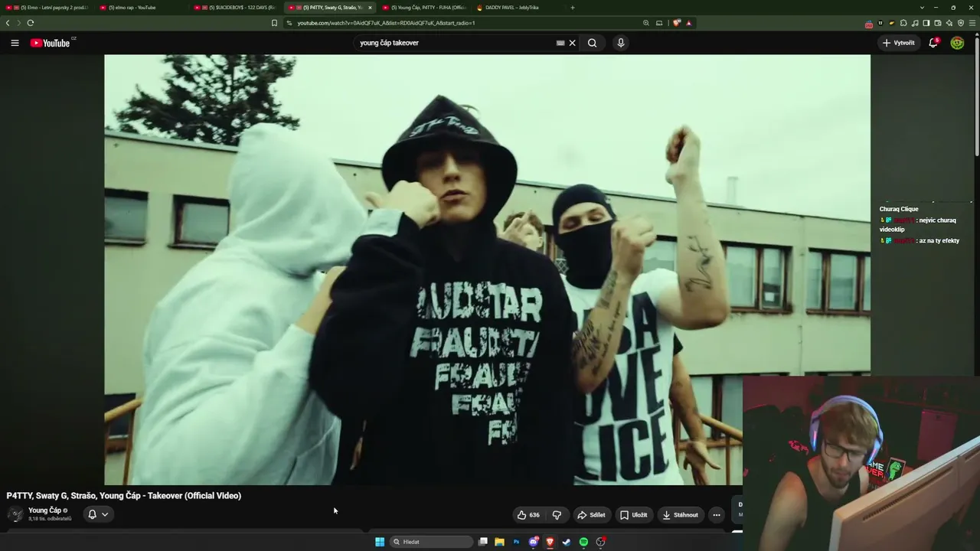Image resolution: width=980 pixels, height=551 pixels.
Task: Switch to the Young Čáp, P4TTY - FUHA tab
Action: point(423,8)
